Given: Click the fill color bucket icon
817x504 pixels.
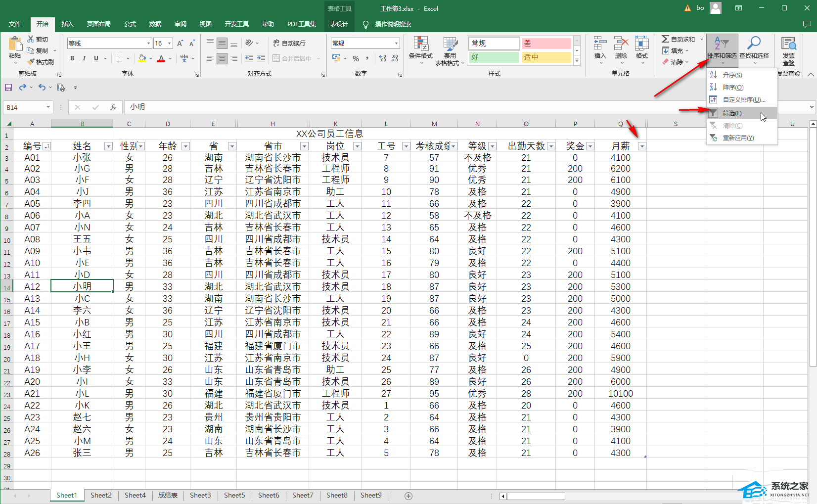Looking at the screenshot, I should (x=142, y=58).
